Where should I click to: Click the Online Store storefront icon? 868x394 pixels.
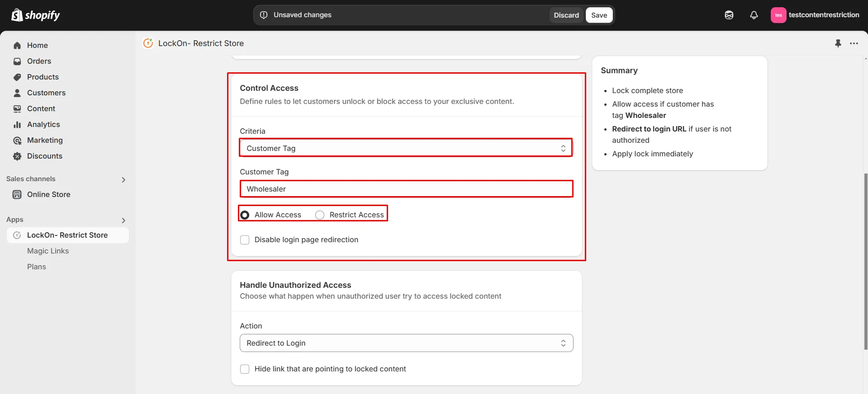17,194
